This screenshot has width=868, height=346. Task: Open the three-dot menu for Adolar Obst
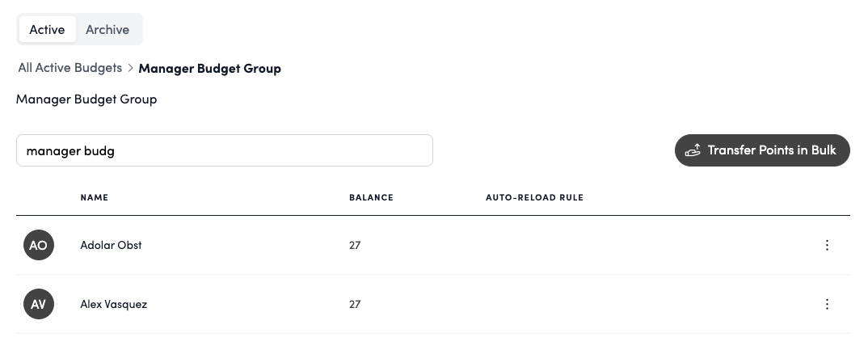point(827,245)
